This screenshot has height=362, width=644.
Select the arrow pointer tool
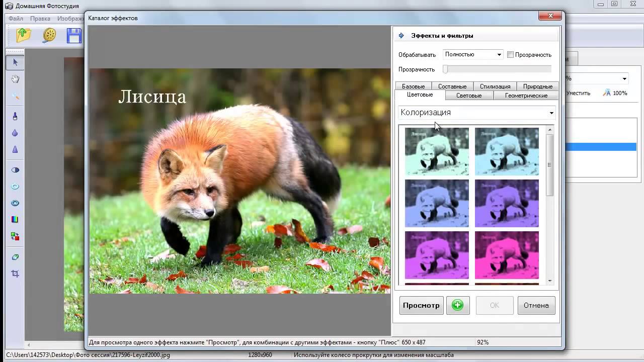click(x=15, y=62)
